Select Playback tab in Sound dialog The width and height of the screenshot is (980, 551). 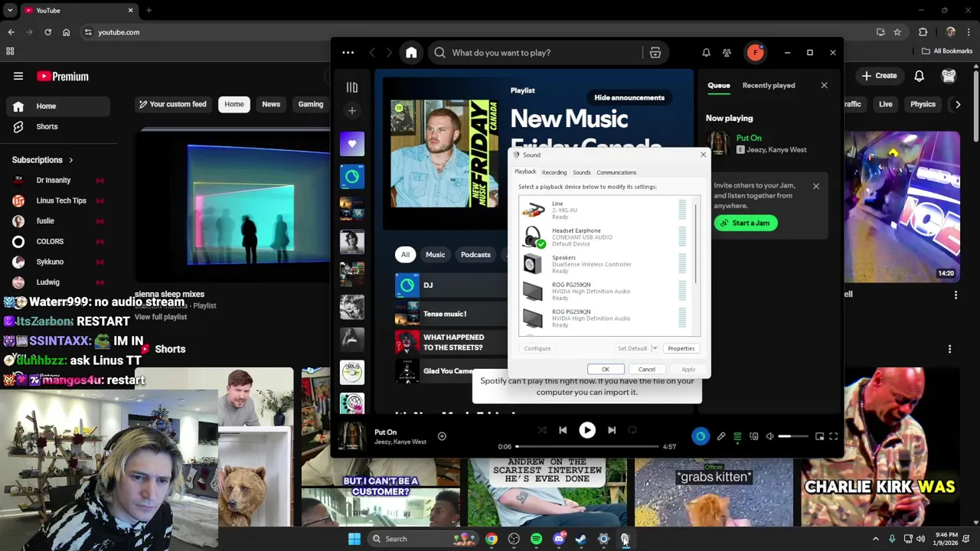pos(525,172)
